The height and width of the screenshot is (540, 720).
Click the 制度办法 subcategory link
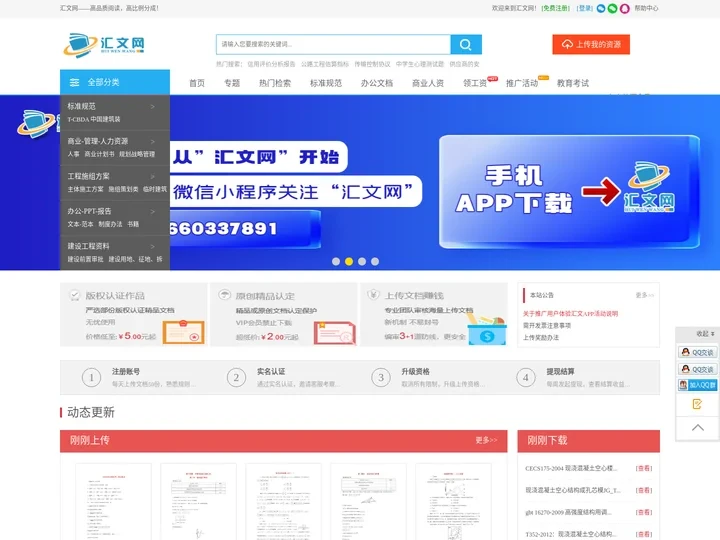pos(110,224)
